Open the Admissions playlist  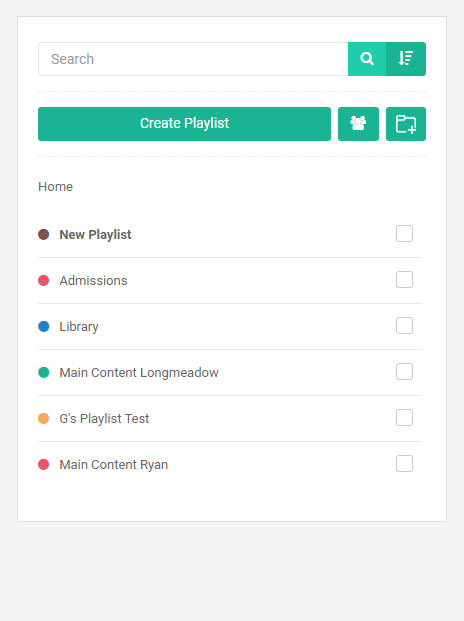(x=93, y=280)
